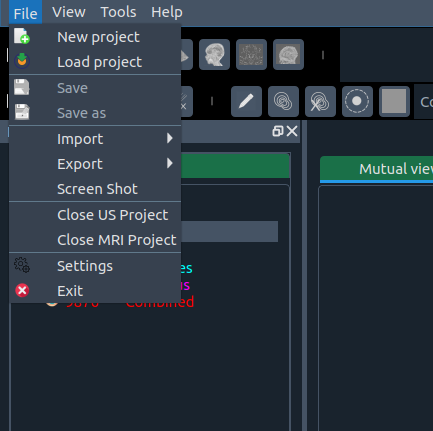Open the View menu
Screen dimensions: 433x431
coord(69,12)
